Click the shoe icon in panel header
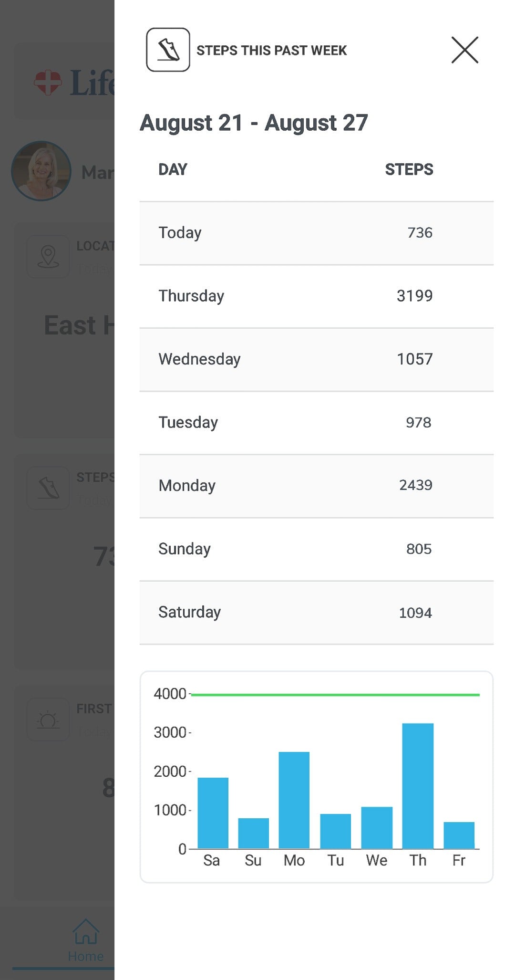 (x=168, y=50)
